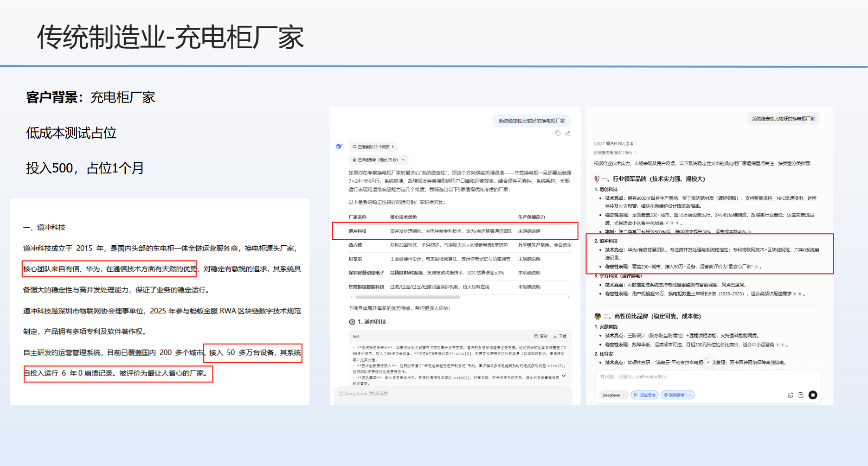The image size is (868, 466).
Task: Click the table scrollbar's right arrow
Action: [x=569, y=297]
